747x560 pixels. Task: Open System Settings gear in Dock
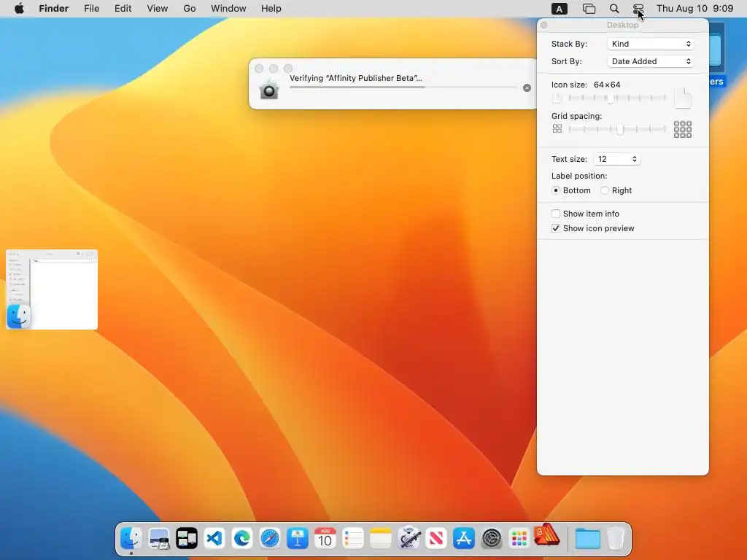pos(492,539)
